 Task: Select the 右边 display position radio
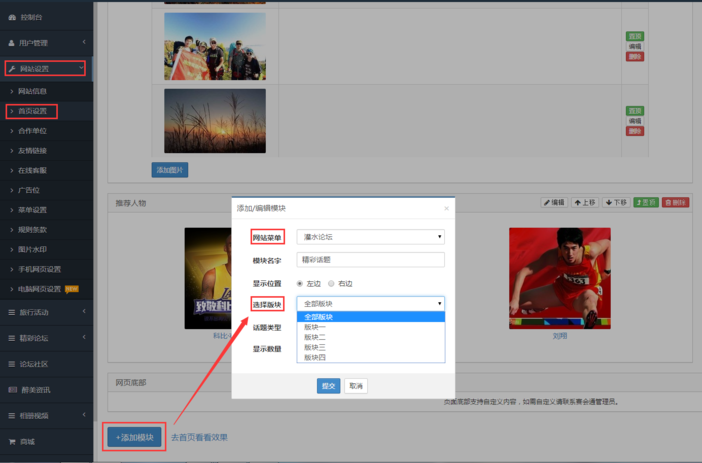pyautogui.click(x=331, y=283)
